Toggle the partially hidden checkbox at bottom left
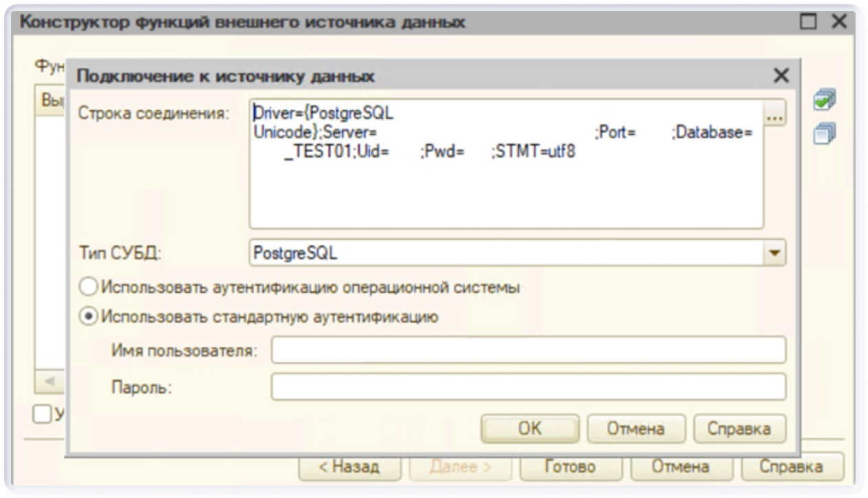 tap(43, 413)
